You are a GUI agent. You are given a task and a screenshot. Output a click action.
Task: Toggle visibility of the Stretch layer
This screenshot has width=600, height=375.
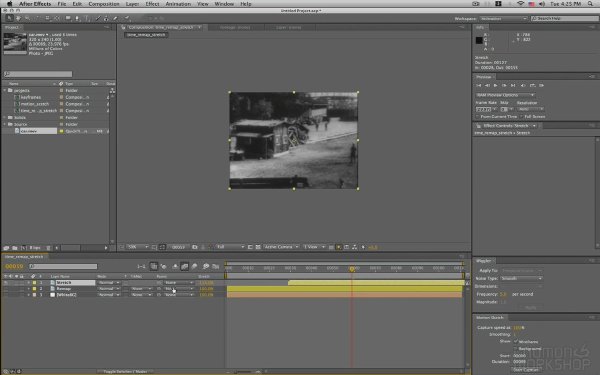pos(5,283)
